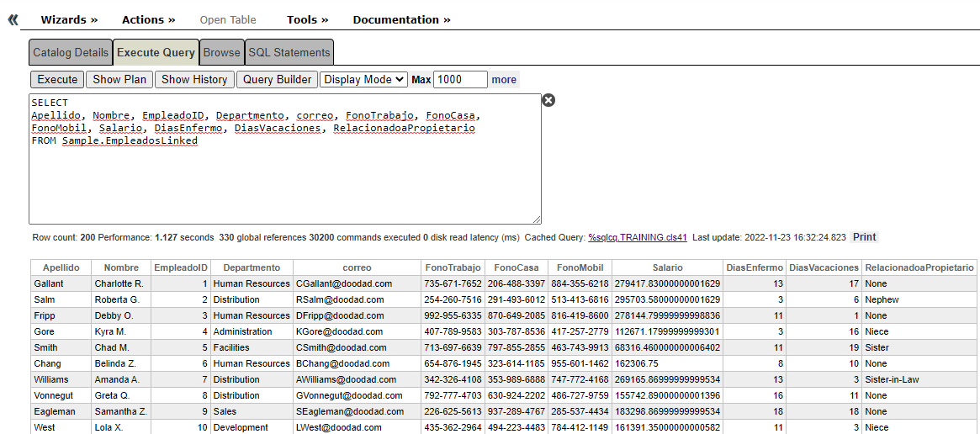This screenshot has height=434, width=980.
Task: Open the cached query %sqlcq.TRAINING.cls41 link
Action: (637, 237)
